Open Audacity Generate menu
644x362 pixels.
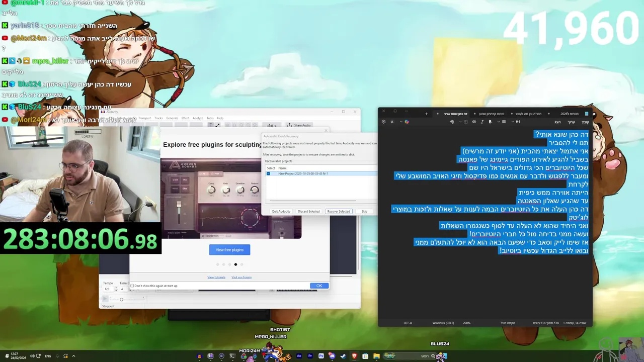tap(172, 118)
